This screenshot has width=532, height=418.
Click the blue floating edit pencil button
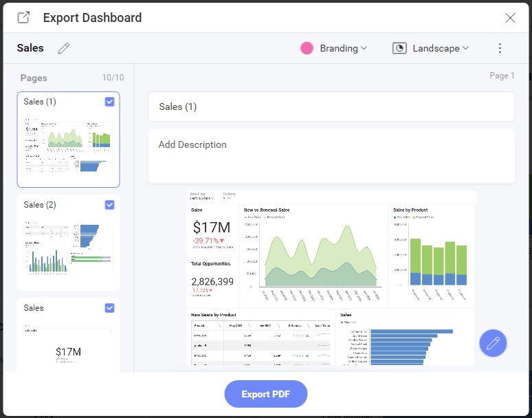click(x=493, y=343)
